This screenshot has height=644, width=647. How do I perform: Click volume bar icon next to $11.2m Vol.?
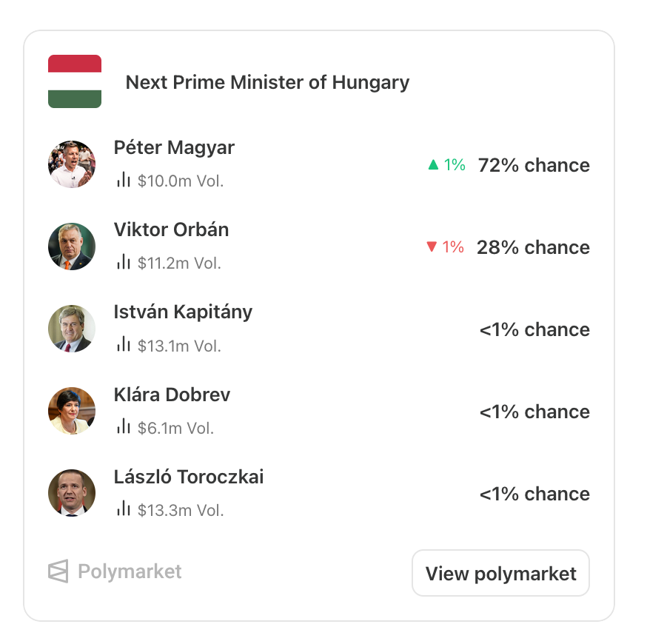pyautogui.click(x=123, y=262)
